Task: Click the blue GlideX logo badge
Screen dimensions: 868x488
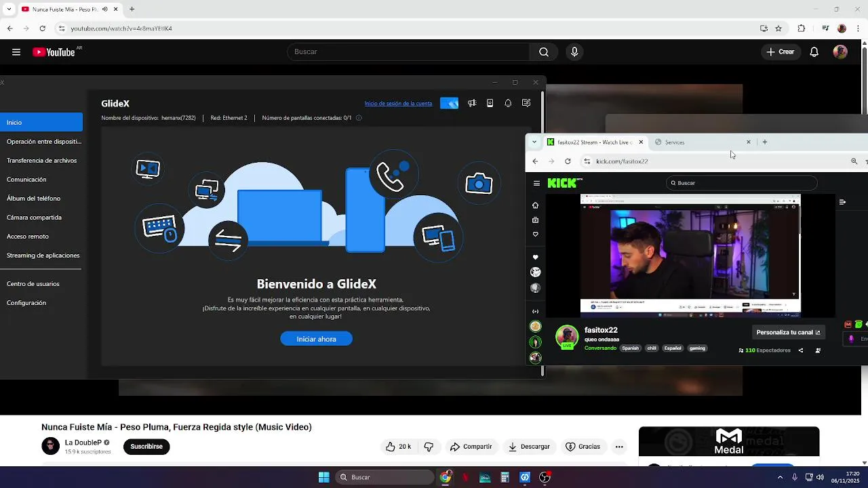Action: pyautogui.click(x=449, y=103)
